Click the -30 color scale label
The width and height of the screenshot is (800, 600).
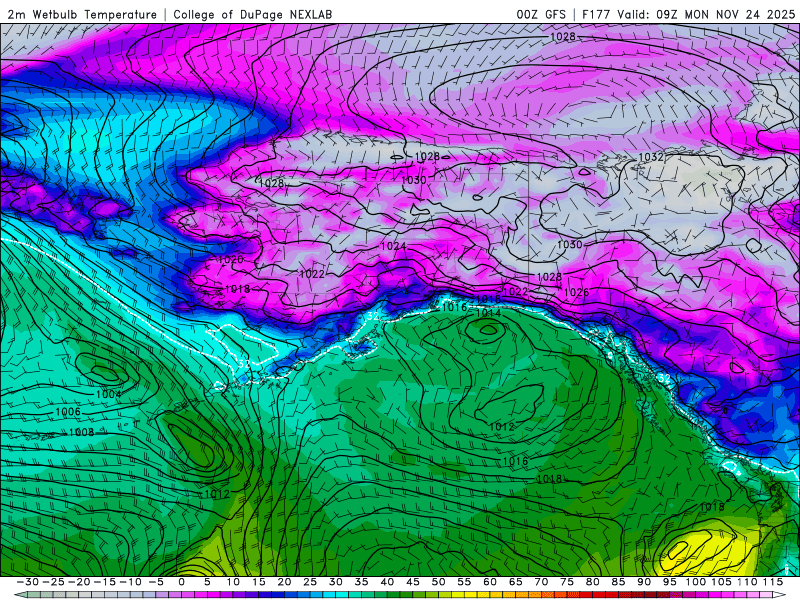(x=28, y=582)
